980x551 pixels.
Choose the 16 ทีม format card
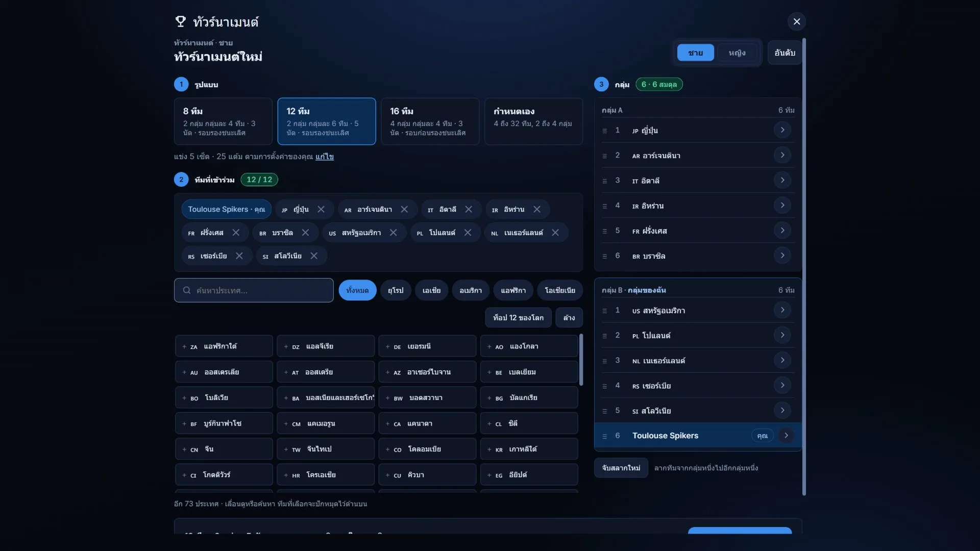(x=430, y=121)
